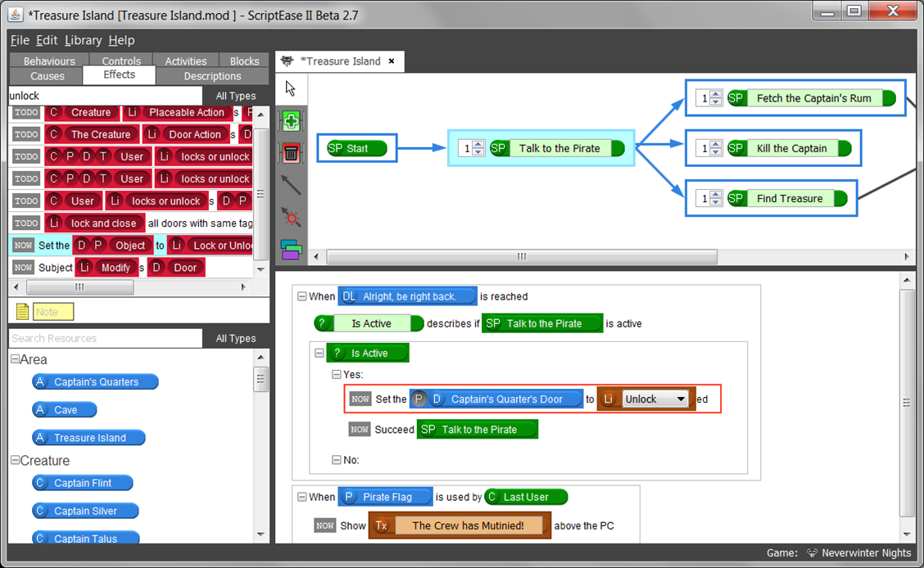Image resolution: width=924 pixels, height=568 pixels.
Task: Select the connect line tool
Action: point(291,186)
